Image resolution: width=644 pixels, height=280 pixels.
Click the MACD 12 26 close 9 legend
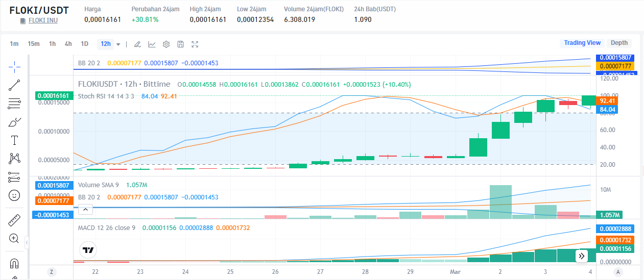(x=106, y=227)
